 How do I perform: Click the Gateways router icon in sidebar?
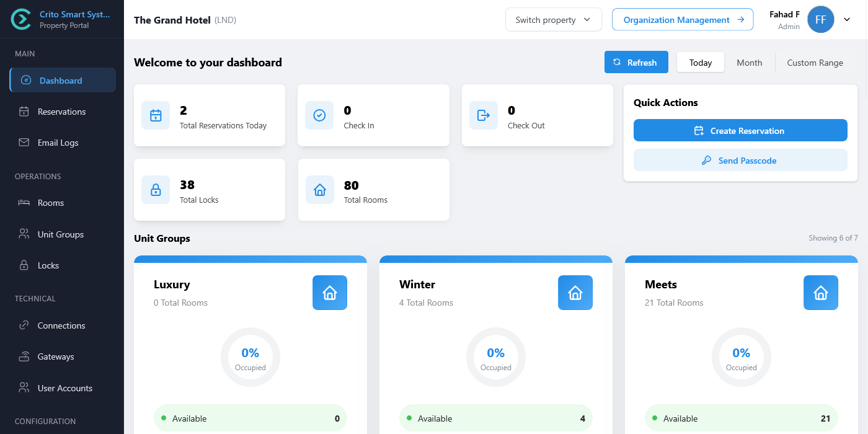24,356
